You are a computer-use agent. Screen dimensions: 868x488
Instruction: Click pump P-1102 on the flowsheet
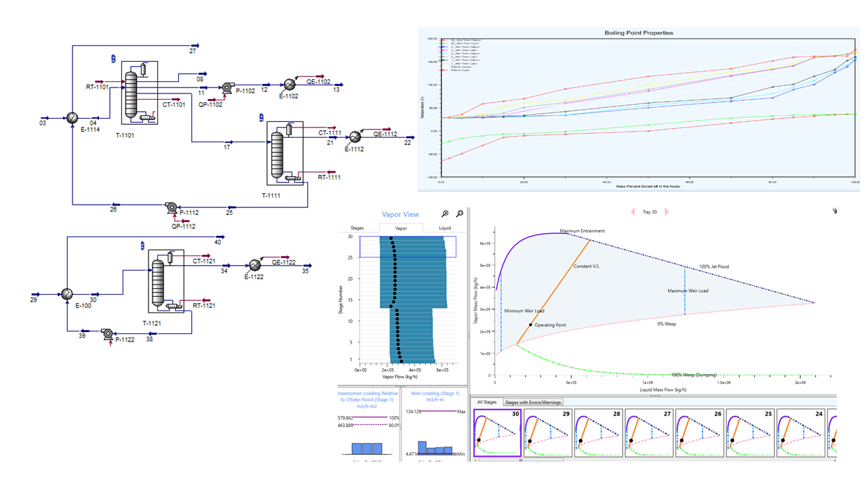[226, 88]
